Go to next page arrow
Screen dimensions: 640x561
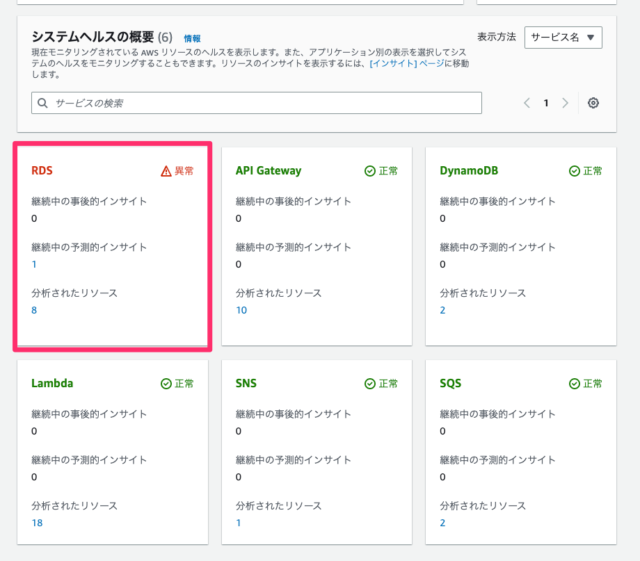point(565,103)
